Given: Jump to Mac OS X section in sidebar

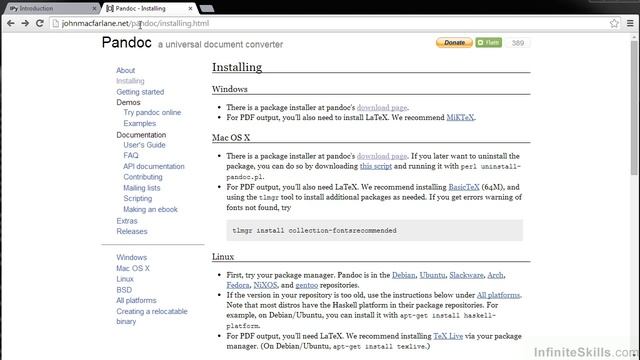Looking at the screenshot, I should point(133,268).
